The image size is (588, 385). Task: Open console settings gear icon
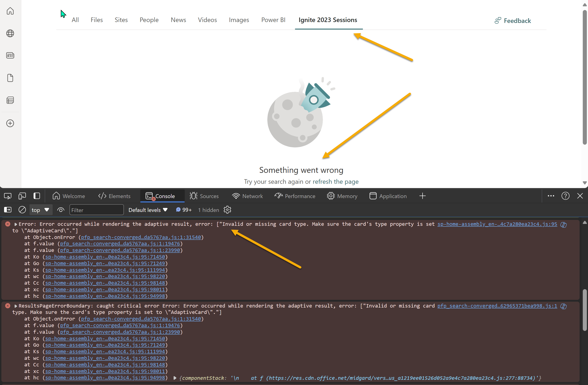tap(227, 210)
